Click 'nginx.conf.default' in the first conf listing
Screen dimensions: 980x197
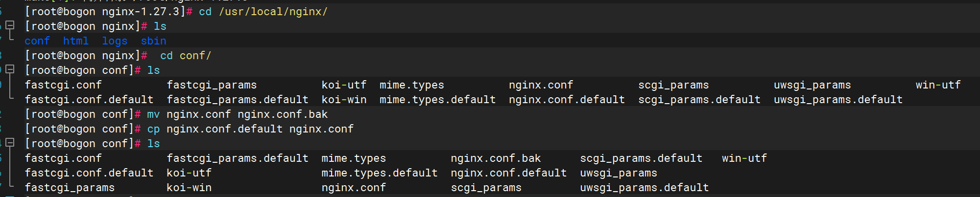click(567, 100)
